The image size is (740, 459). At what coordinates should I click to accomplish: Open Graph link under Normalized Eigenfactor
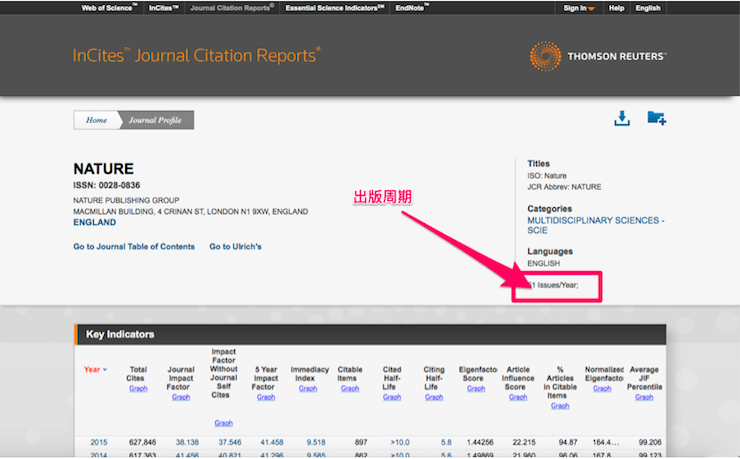[602, 389]
